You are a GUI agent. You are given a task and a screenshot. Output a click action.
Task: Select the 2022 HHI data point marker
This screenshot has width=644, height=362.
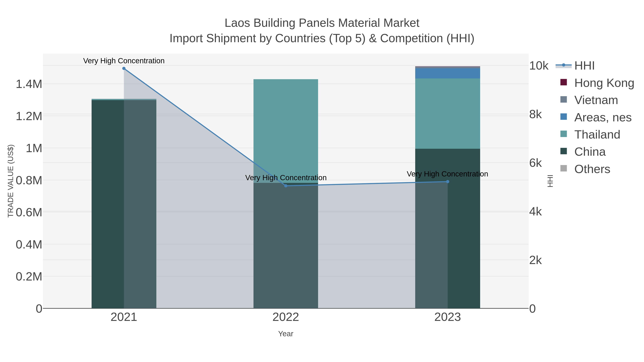tap(286, 186)
